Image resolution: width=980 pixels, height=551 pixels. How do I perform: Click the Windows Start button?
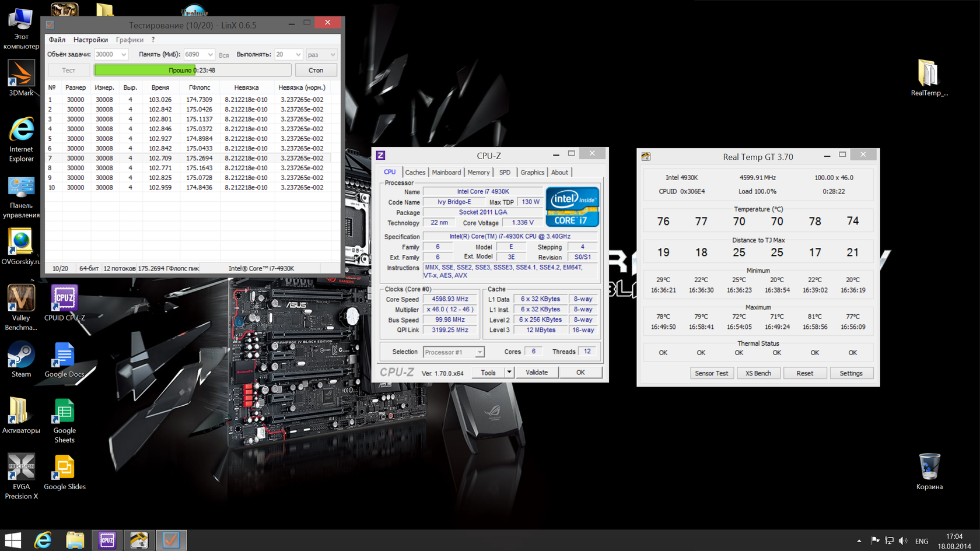(13, 541)
